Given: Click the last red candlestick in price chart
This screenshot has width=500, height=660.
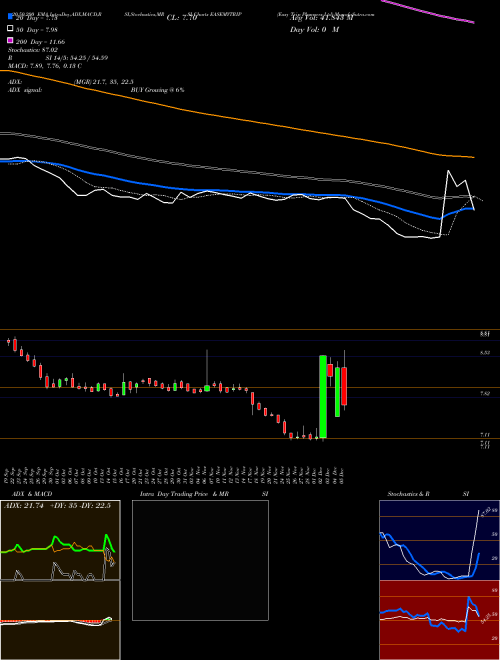Looking at the screenshot, I should coord(344,386).
